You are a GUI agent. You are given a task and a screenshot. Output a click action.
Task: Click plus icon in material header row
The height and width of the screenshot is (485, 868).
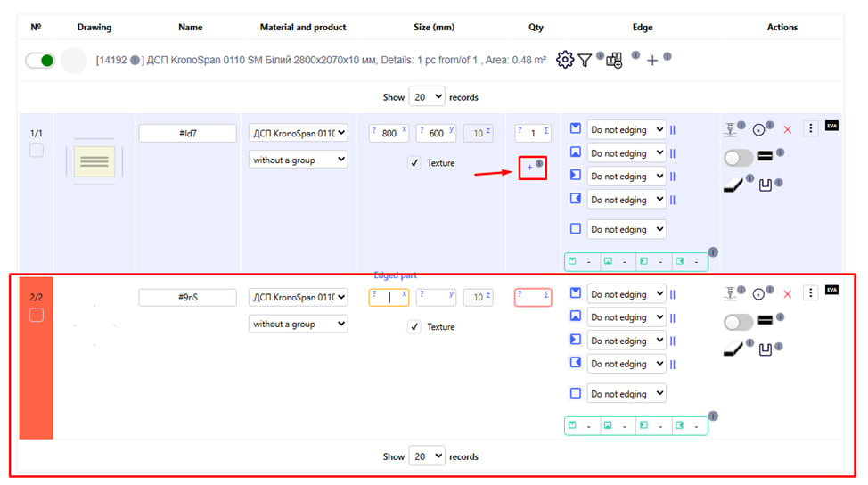(x=652, y=61)
